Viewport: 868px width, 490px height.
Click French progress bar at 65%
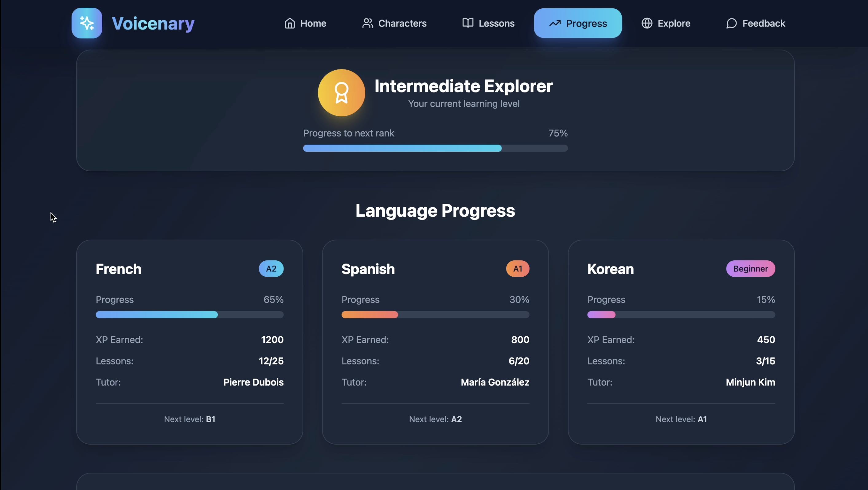click(x=190, y=315)
